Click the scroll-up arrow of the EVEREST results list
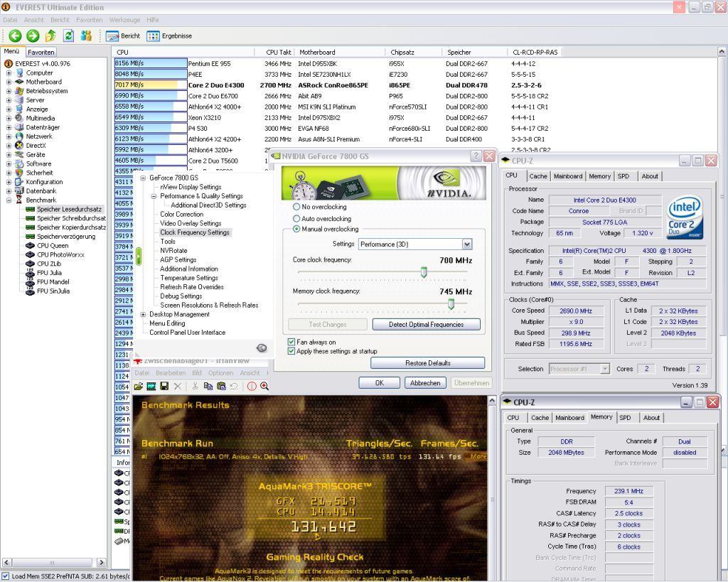 pos(722,51)
